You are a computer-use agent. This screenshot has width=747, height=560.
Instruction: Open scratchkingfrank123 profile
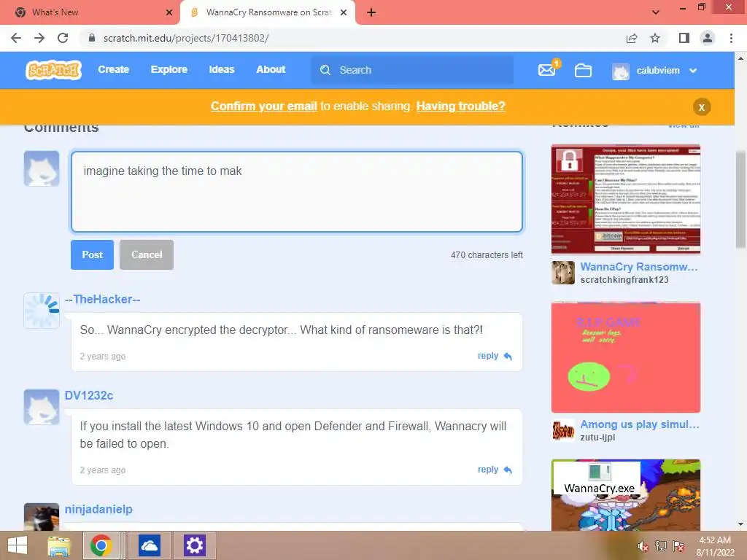pyautogui.click(x=624, y=280)
